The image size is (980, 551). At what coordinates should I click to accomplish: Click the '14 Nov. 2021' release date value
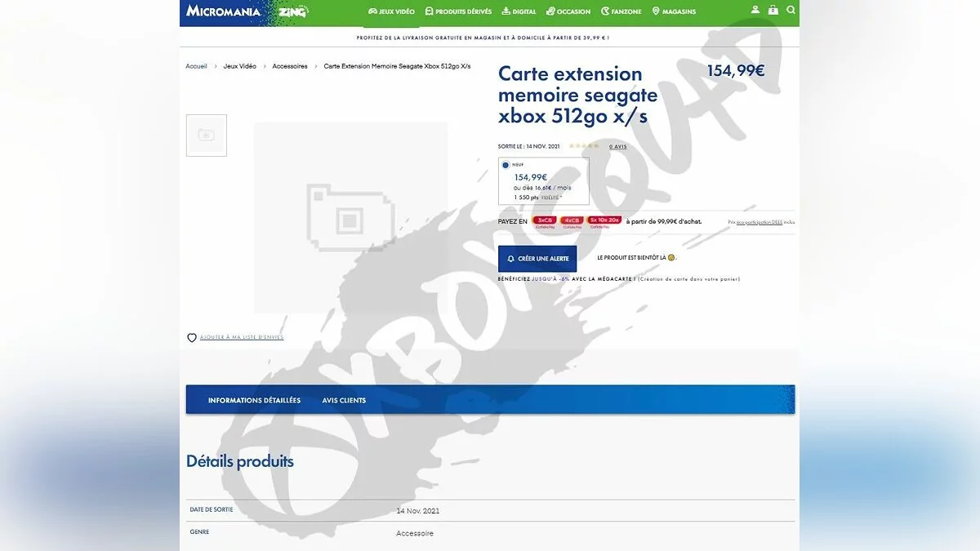[x=418, y=511]
